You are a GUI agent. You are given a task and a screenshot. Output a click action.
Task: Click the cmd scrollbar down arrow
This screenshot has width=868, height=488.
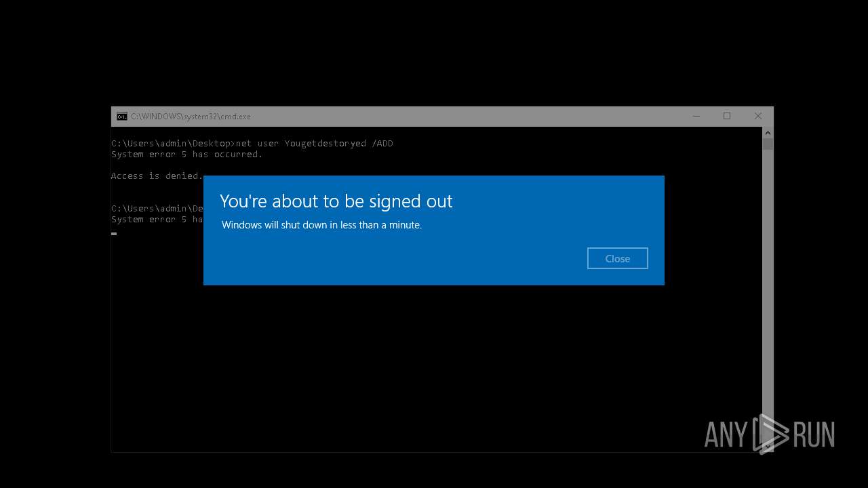point(768,446)
